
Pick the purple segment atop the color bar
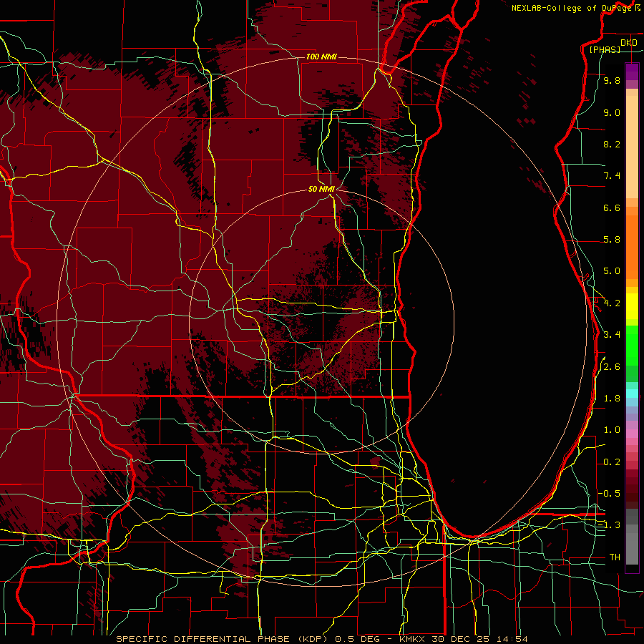pyautogui.click(x=632, y=72)
